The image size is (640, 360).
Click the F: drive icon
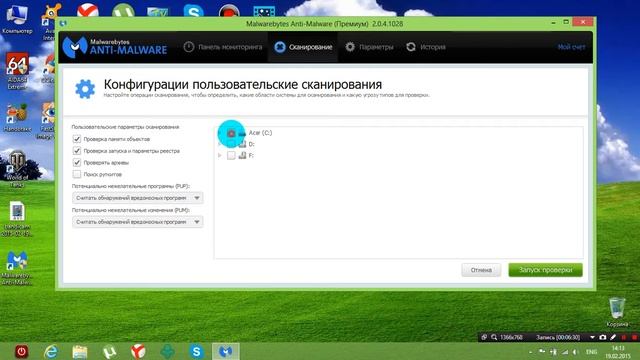pos(242,155)
